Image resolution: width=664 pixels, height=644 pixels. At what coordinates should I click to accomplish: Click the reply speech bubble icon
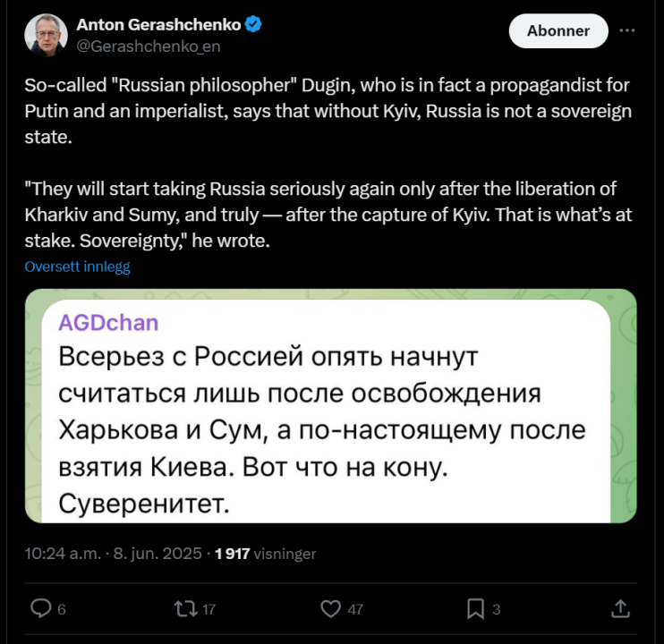coord(40,608)
